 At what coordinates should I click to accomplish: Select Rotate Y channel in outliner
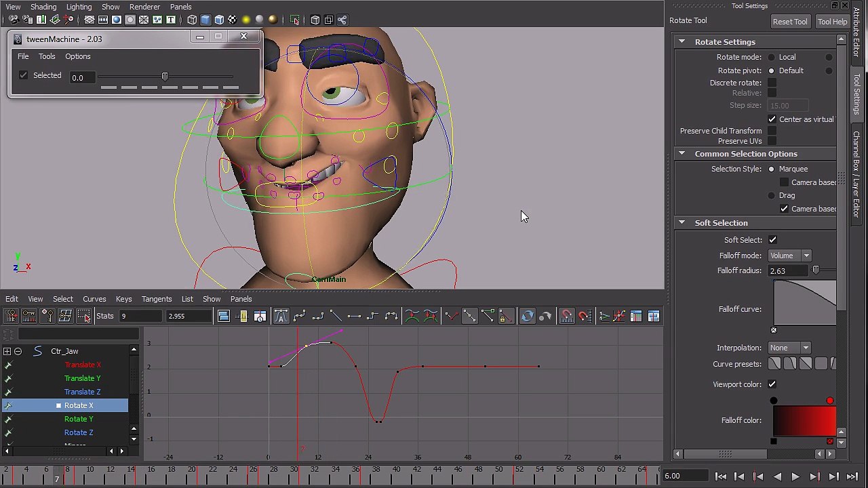coord(79,419)
